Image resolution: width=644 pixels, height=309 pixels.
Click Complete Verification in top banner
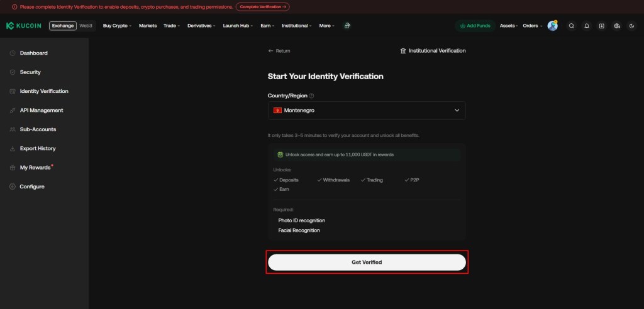(x=262, y=7)
